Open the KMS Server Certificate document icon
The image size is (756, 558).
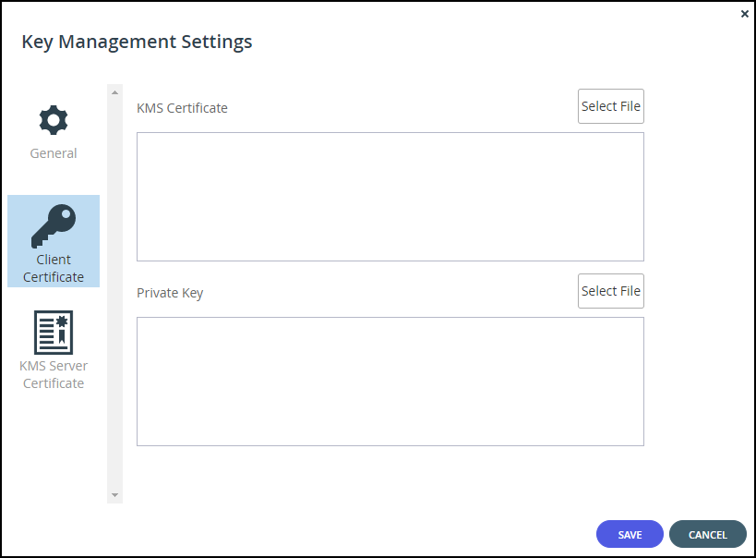coord(54,332)
